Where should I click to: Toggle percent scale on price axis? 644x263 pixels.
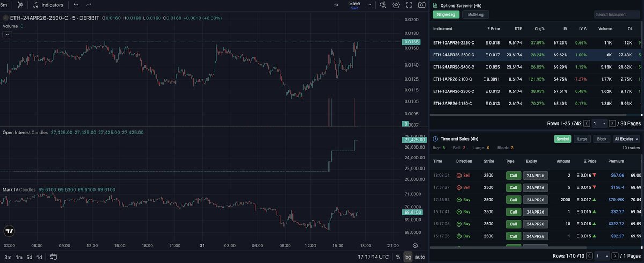(398, 257)
